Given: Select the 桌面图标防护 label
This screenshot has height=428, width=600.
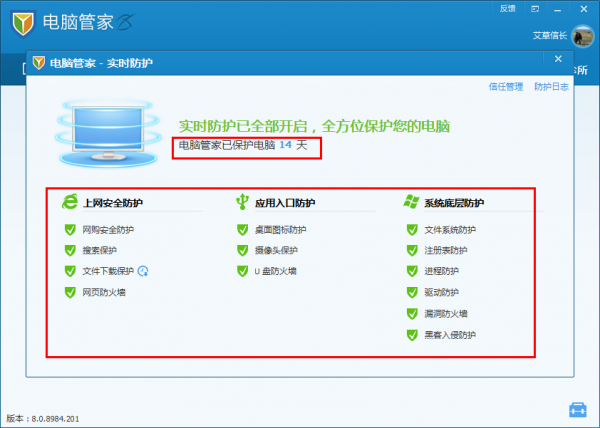Looking at the screenshot, I should tap(280, 230).
